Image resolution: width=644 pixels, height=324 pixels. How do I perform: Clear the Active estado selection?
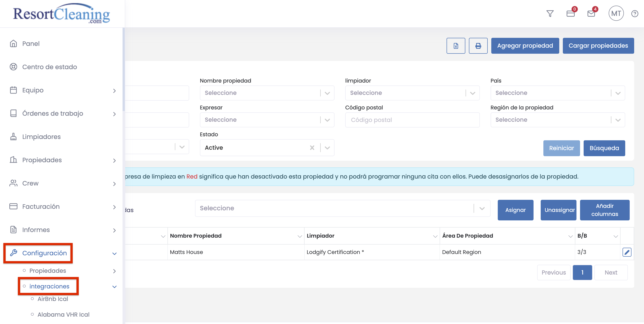point(312,148)
